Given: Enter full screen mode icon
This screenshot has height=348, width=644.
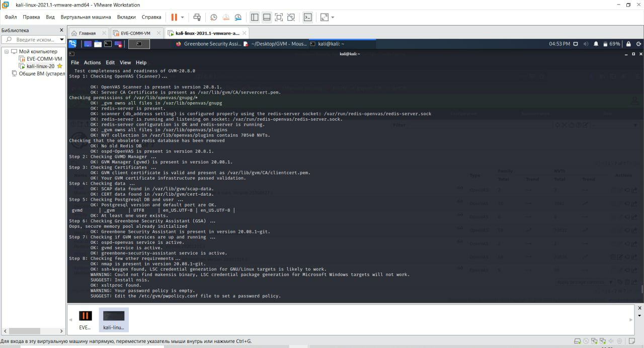Looking at the screenshot, I should tap(279, 17).
